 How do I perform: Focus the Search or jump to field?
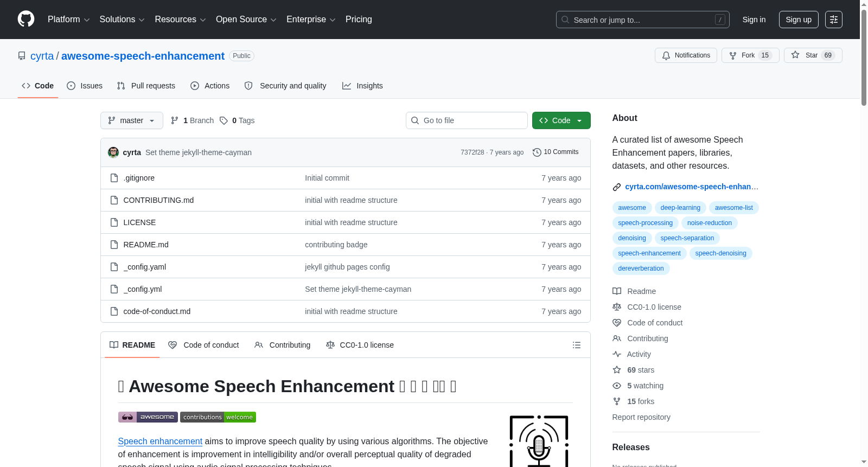643,20
